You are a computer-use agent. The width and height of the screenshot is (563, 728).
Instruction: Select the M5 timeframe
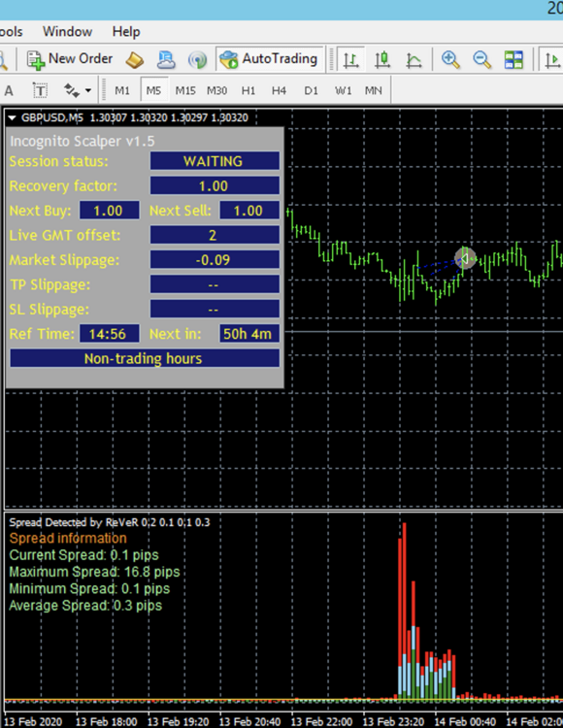153,90
